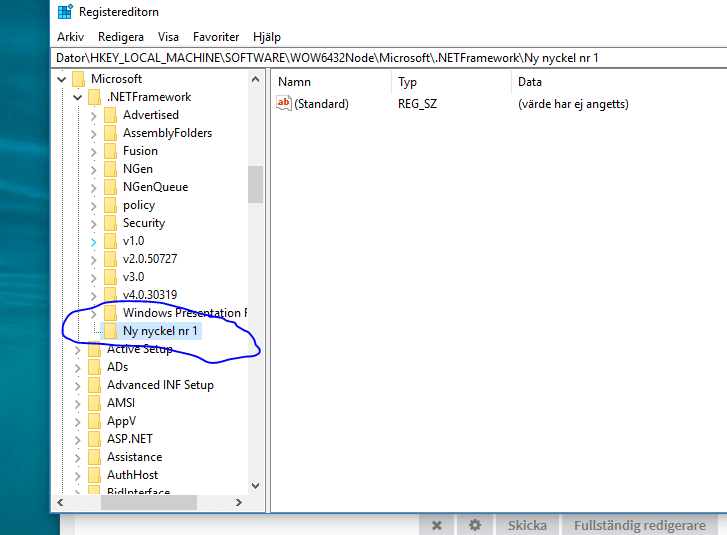Click the Typ column header
The height and width of the screenshot is (535, 727).
pos(408,83)
